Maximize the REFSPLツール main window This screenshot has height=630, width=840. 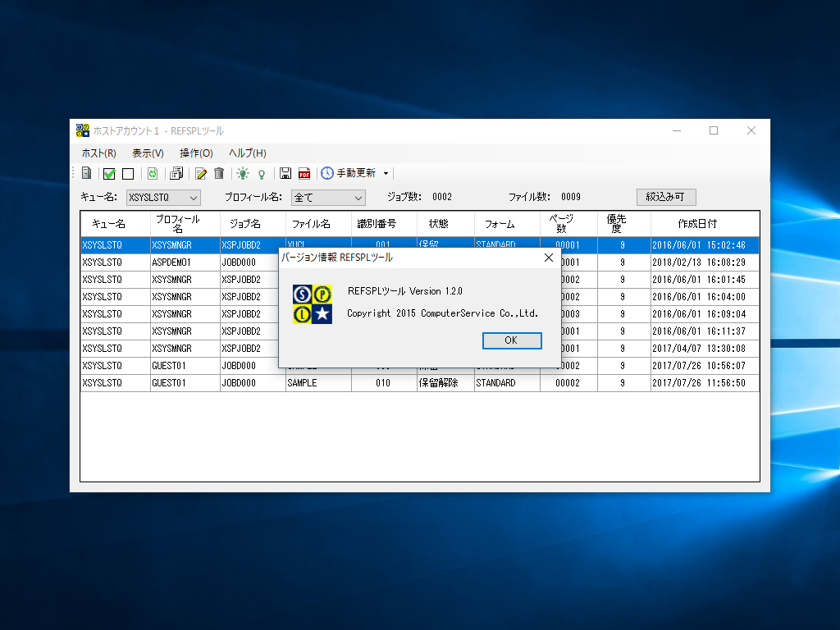(714, 130)
